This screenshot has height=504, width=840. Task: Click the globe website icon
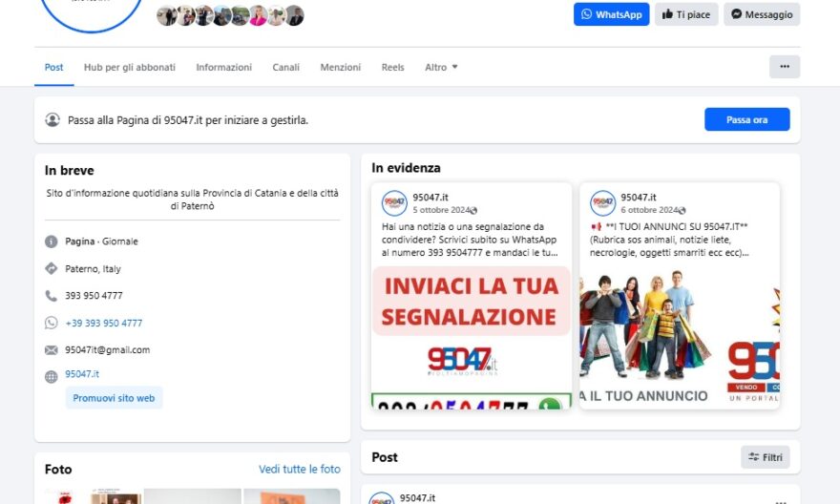[x=51, y=376]
